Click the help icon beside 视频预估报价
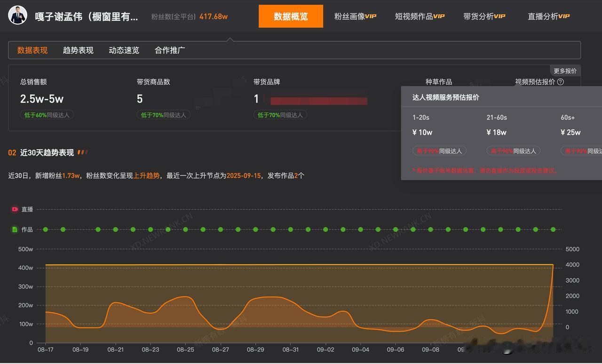 pyautogui.click(x=560, y=82)
